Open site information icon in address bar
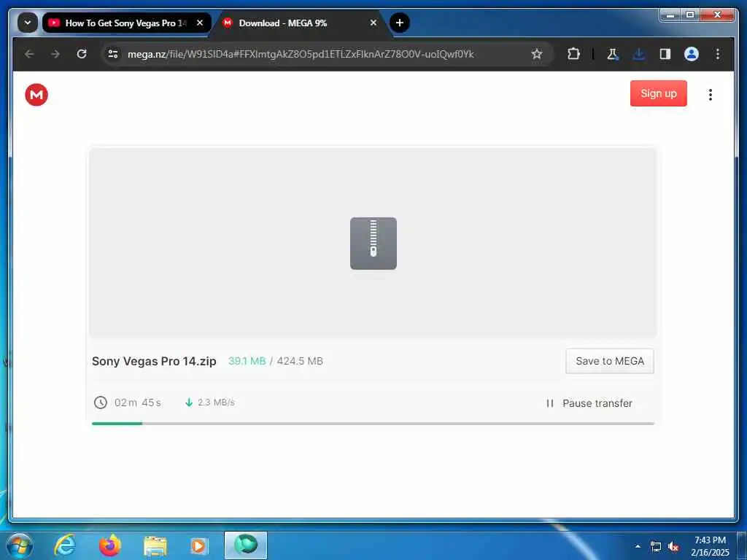747x560 pixels. [x=113, y=54]
